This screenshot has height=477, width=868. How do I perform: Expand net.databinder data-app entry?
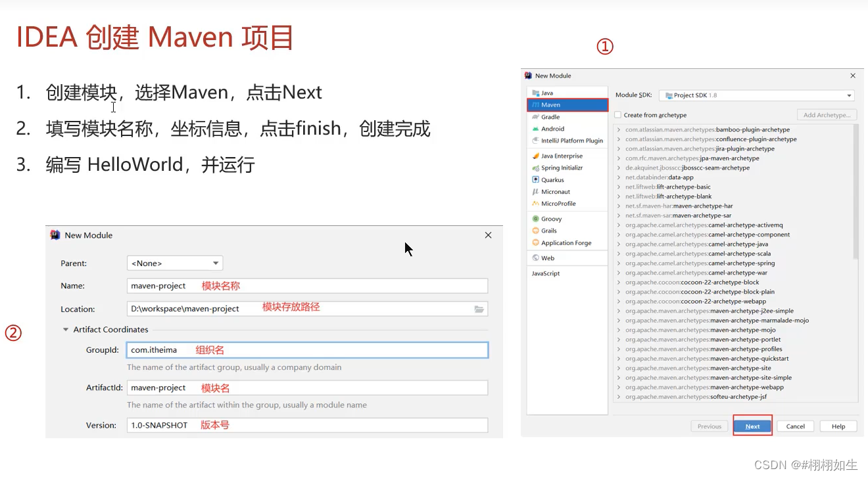click(x=619, y=177)
